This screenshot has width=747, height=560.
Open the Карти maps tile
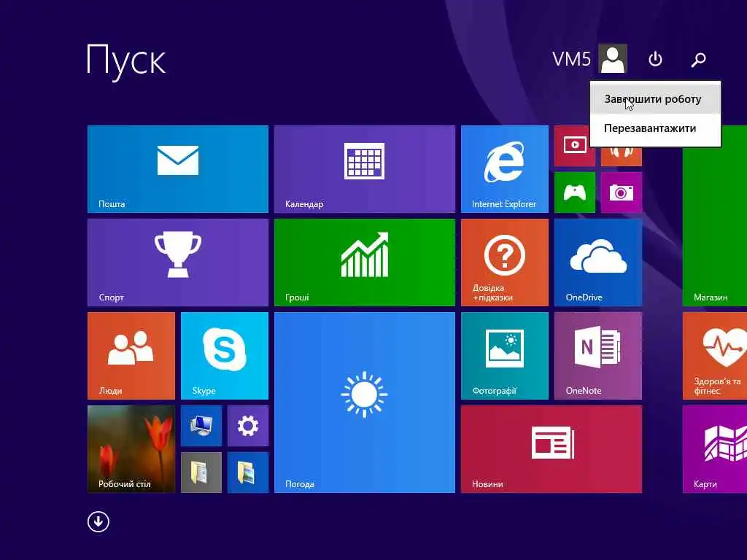click(x=715, y=449)
